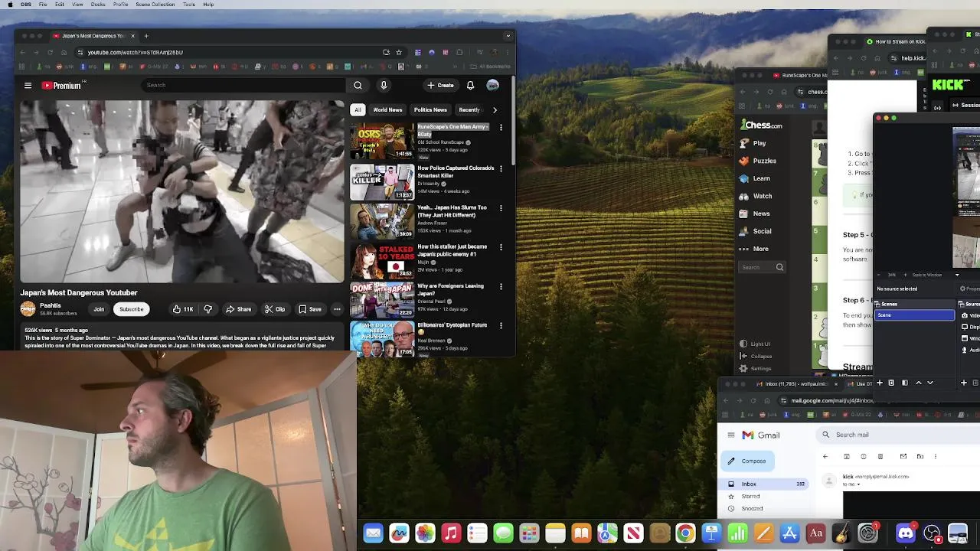Like the video showing 11K likes

tap(183, 309)
